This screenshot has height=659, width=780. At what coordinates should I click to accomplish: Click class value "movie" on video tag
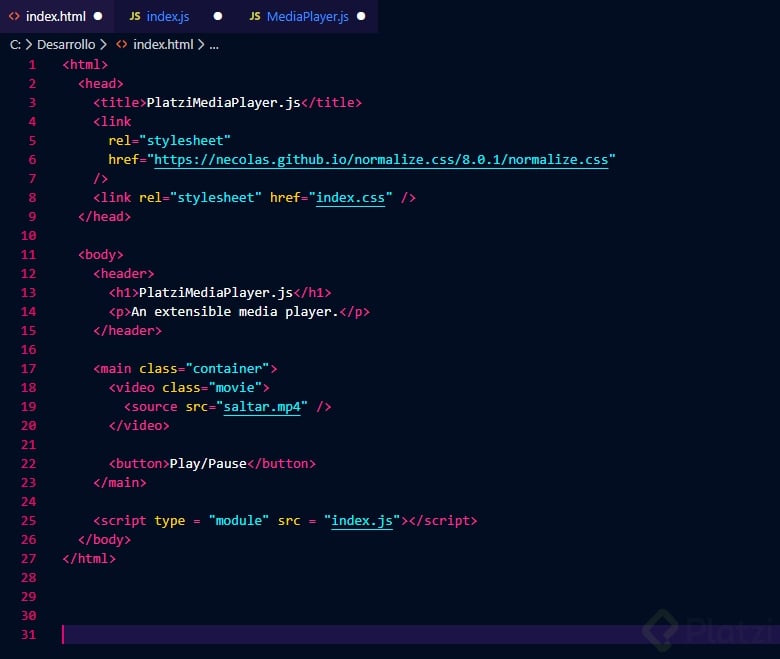coord(235,387)
